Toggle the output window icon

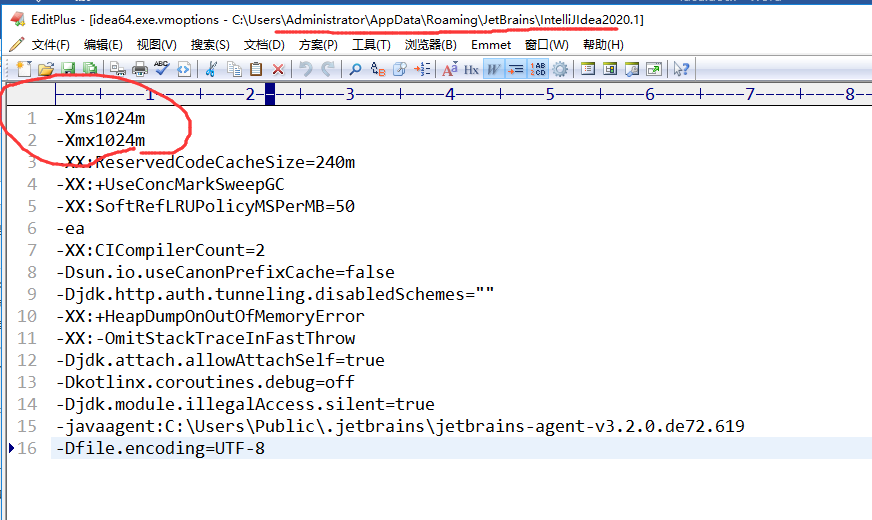pos(632,69)
